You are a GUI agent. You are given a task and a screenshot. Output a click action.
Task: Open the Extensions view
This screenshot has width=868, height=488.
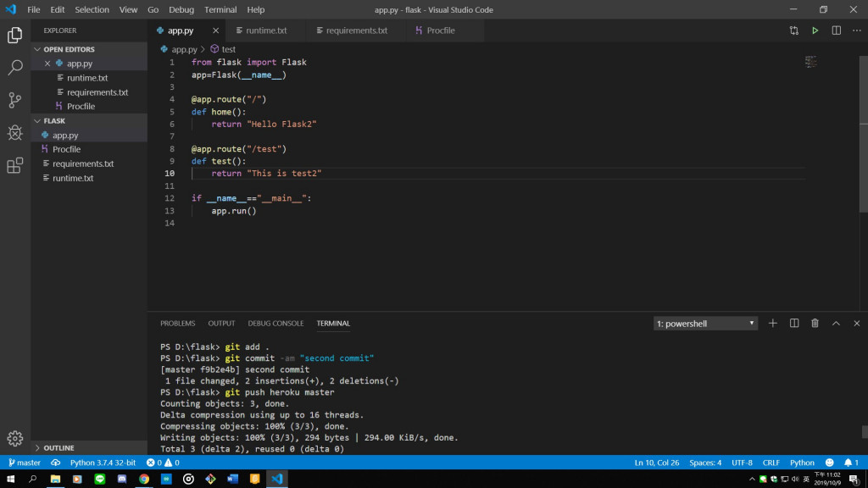[15, 165]
